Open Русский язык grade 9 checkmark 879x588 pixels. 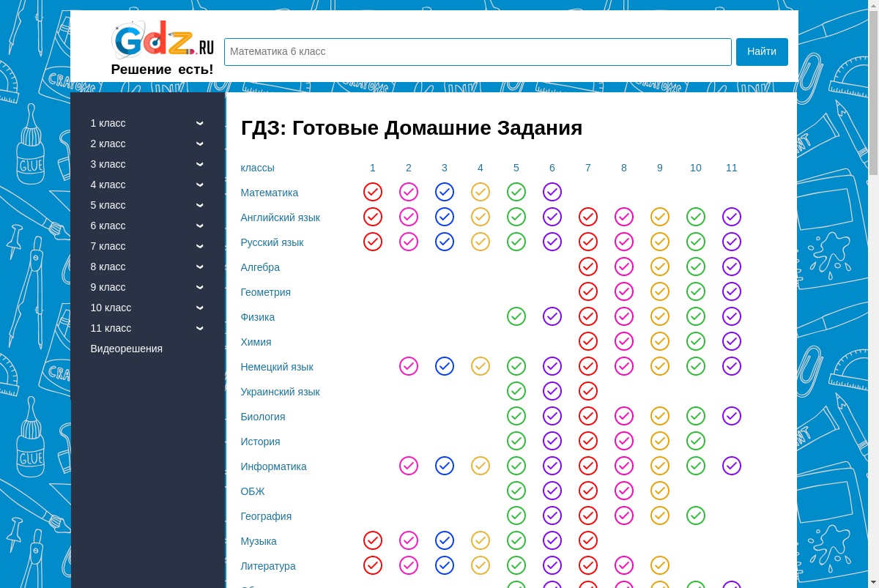[x=660, y=242]
